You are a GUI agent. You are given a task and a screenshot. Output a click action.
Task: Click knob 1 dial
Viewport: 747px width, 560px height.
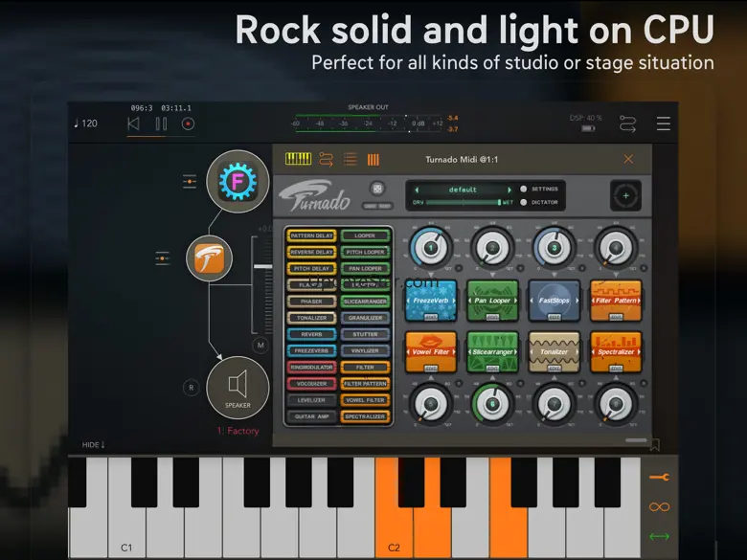click(x=431, y=248)
